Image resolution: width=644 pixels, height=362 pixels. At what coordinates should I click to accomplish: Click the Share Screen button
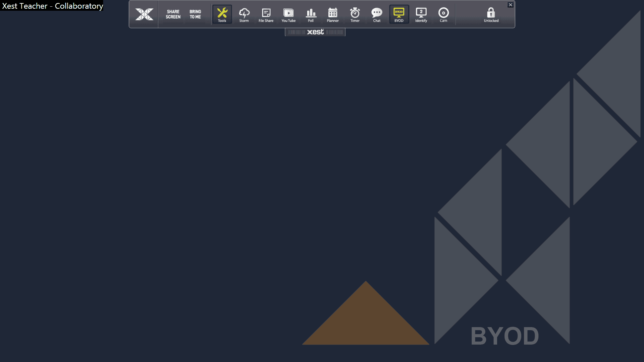coord(173,14)
